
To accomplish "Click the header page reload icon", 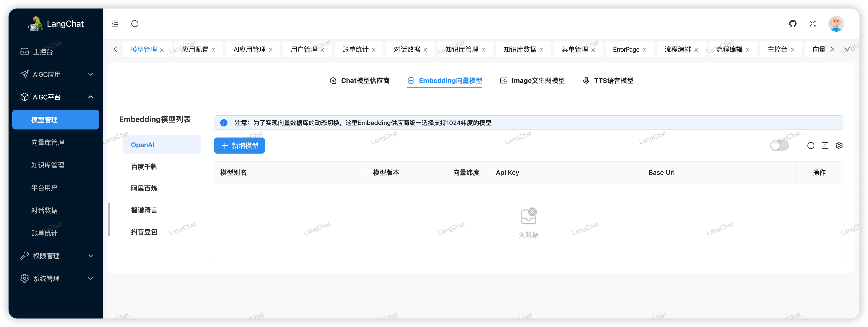I will [x=135, y=24].
